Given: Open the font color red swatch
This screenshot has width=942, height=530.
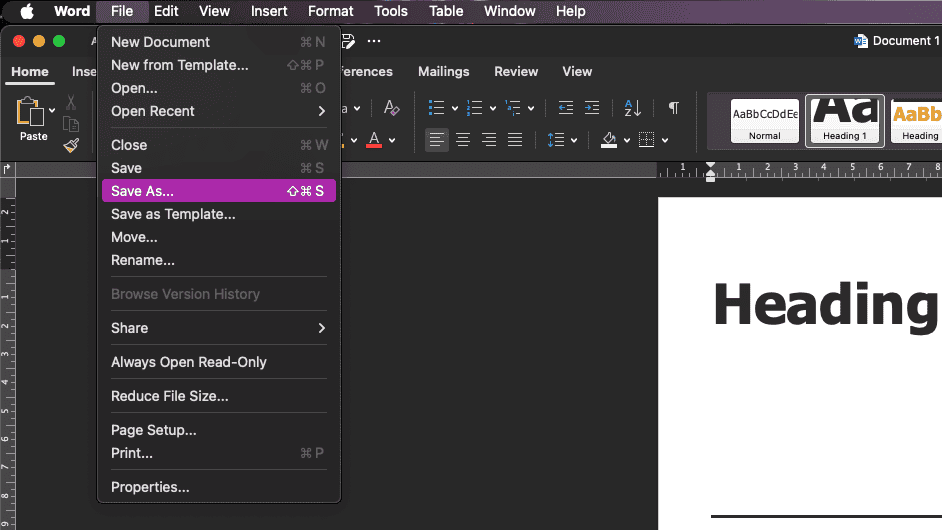Looking at the screenshot, I should coord(374,140).
